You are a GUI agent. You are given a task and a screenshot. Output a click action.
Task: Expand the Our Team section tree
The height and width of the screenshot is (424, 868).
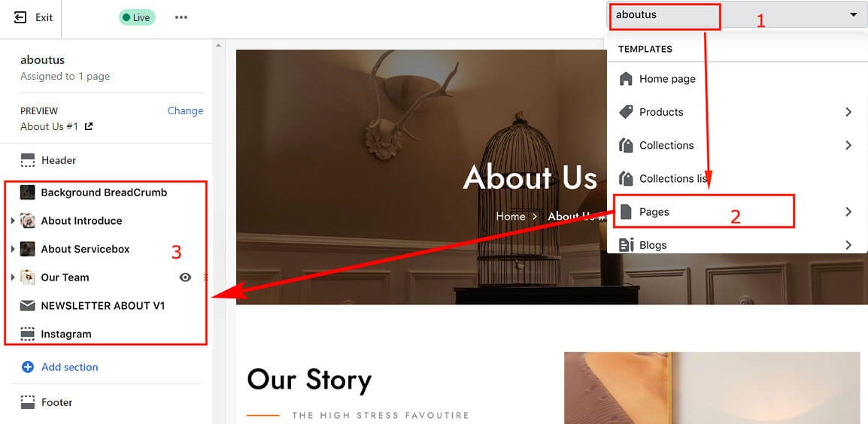point(13,277)
